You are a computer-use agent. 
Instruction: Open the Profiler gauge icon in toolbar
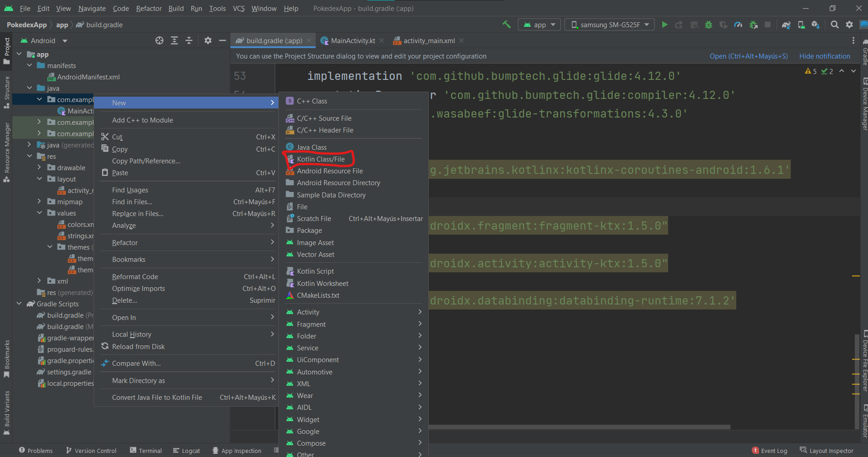pyautogui.click(x=738, y=25)
